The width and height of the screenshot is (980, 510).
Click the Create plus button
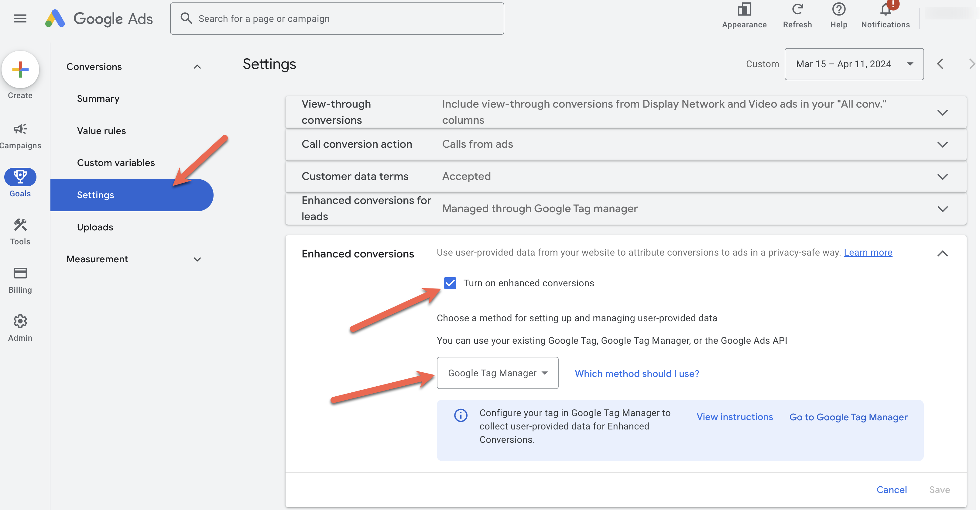tap(20, 69)
